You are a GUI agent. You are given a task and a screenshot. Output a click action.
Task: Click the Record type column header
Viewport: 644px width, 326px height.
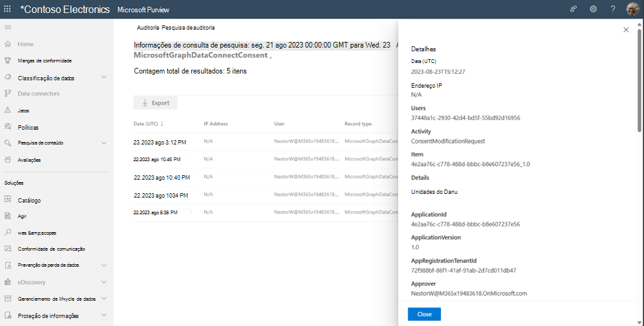(x=358, y=123)
